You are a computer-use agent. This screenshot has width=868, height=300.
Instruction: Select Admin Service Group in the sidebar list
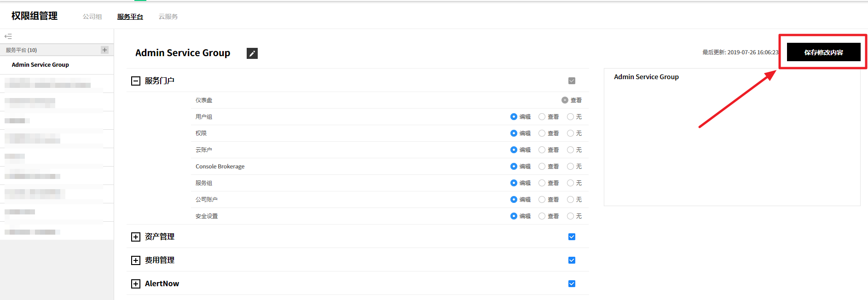tap(41, 65)
